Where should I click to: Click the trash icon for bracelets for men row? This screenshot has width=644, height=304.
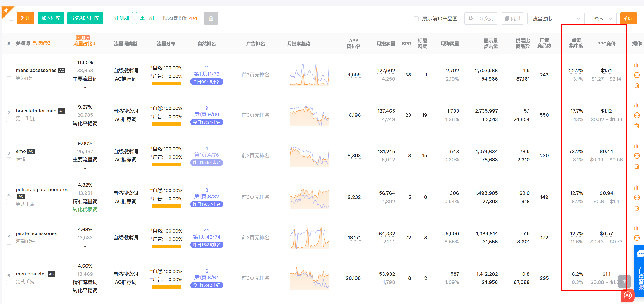pyautogui.click(x=637, y=126)
